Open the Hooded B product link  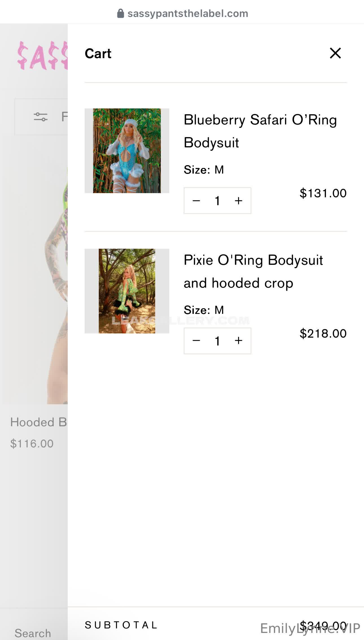(39, 422)
